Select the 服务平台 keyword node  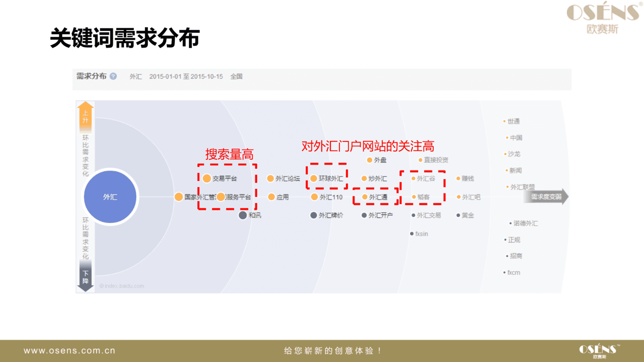pos(234,197)
